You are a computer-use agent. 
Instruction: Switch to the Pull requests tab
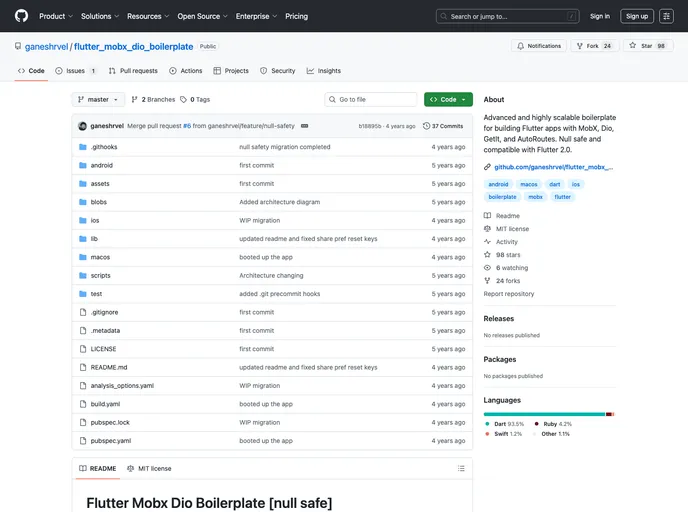[x=133, y=71]
